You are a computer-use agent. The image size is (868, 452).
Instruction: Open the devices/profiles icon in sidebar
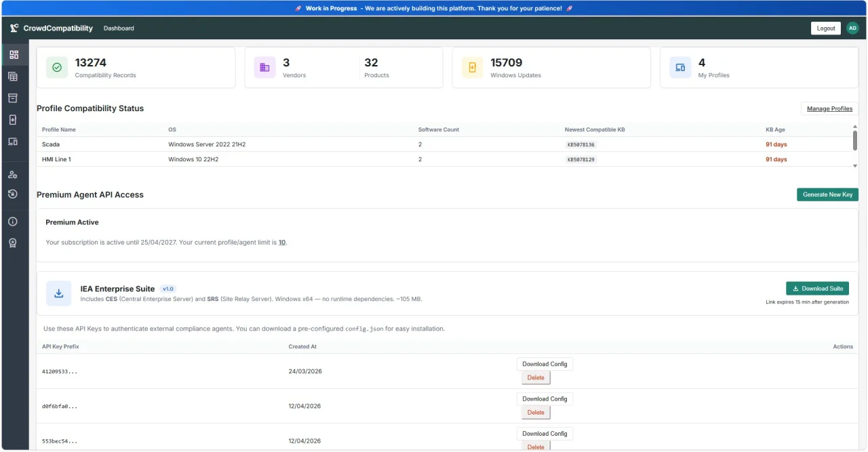[x=13, y=142]
